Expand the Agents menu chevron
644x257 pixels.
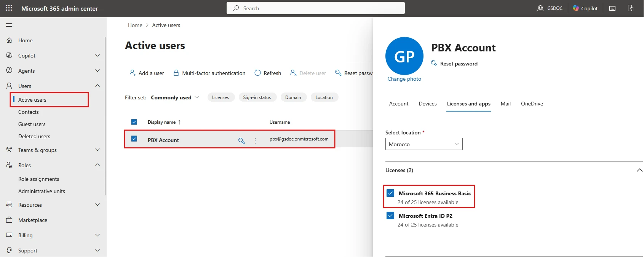coord(97,70)
